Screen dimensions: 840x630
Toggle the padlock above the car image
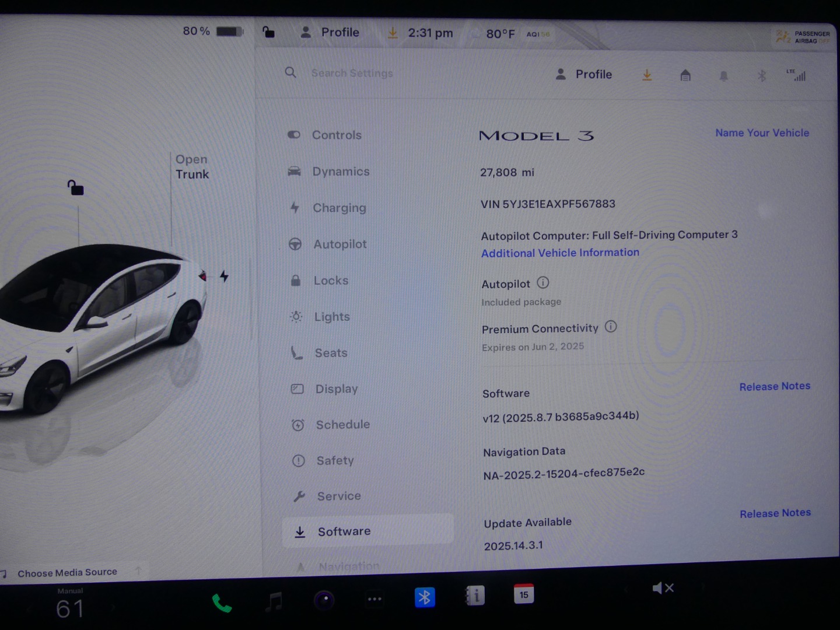point(75,187)
